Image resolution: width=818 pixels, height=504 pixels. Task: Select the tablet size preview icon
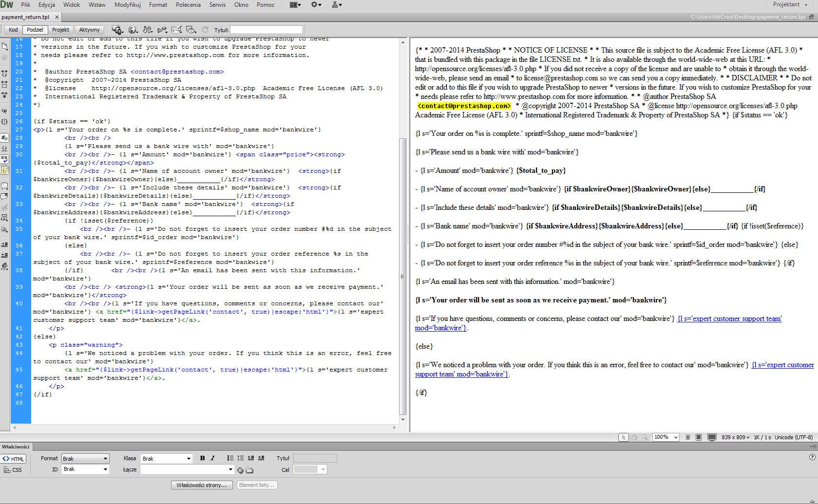click(x=698, y=437)
